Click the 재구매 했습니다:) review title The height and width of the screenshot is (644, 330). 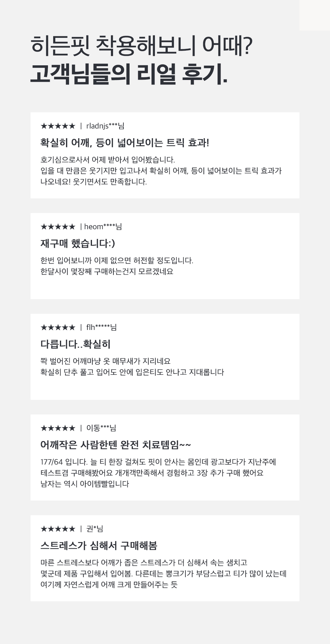[x=78, y=244]
